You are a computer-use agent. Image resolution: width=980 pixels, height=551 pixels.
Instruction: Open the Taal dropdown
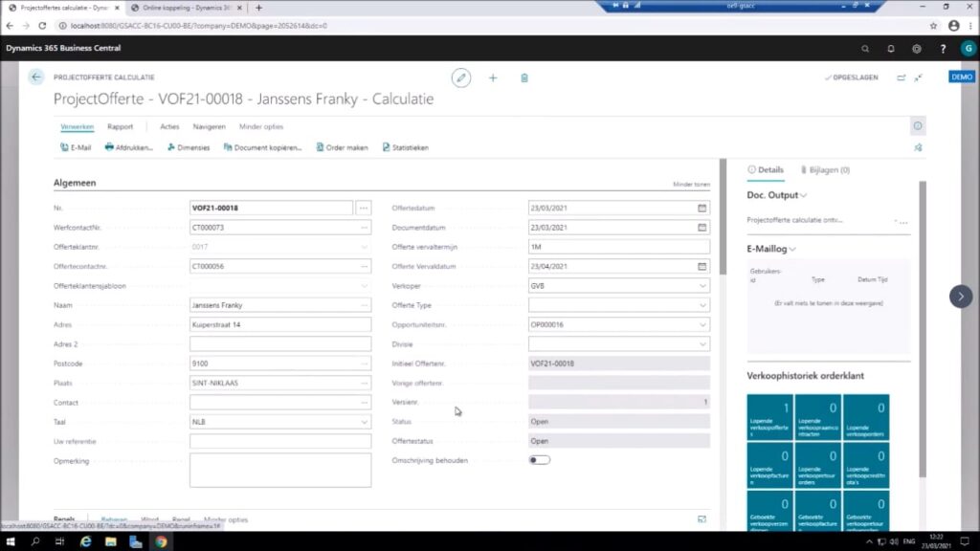click(365, 422)
